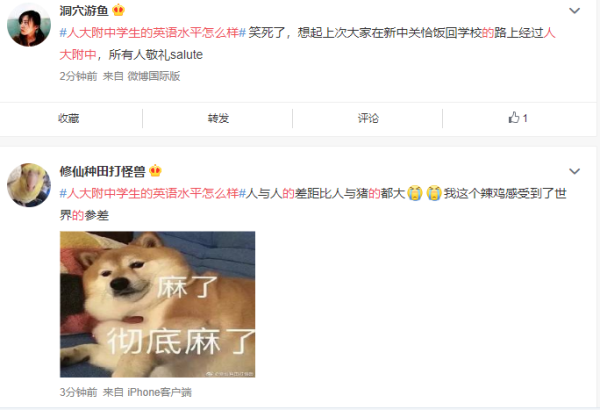Click the first crying emoji in second post

415,193
